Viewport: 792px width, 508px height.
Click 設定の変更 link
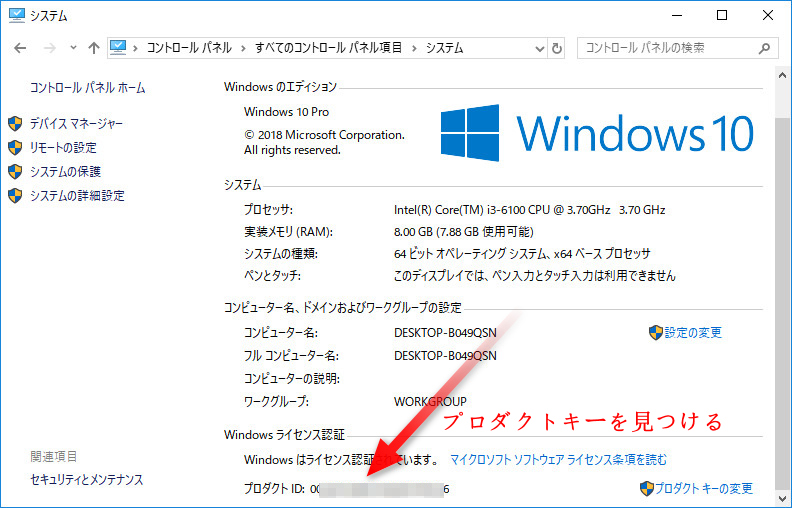click(x=693, y=333)
